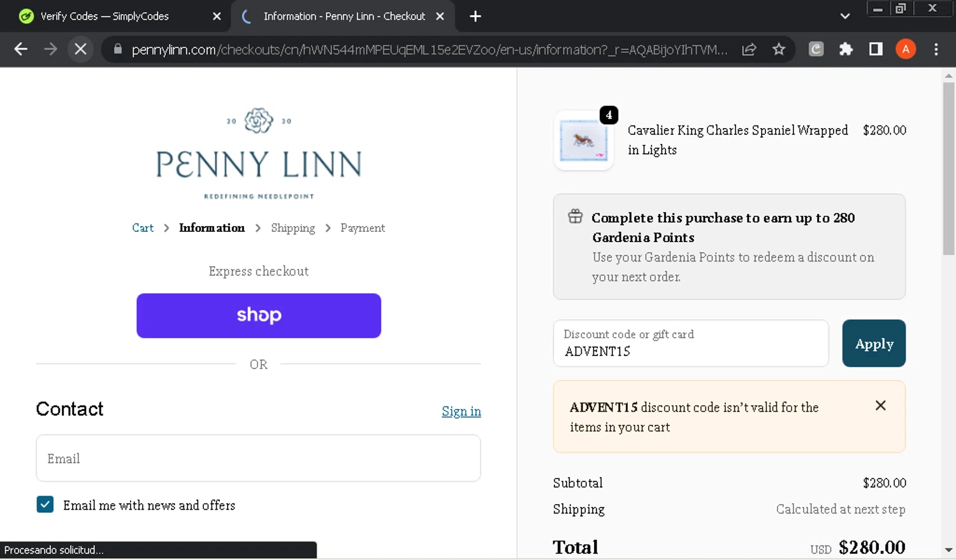The image size is (956, 560).
Task: Toggle the browser side panel
Action: [x=876, y=49]
